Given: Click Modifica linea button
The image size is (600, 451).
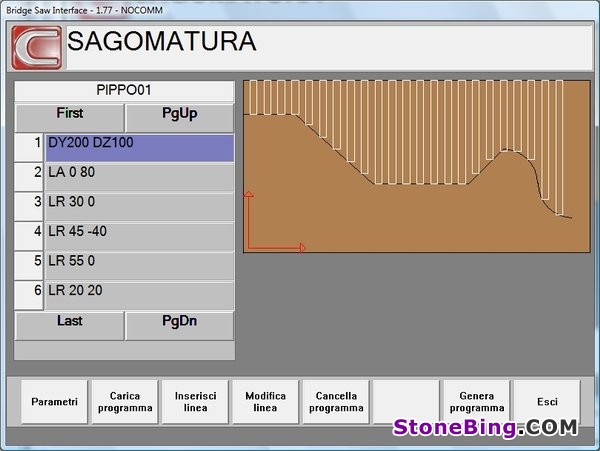Looking at the screenshot, I should click(266, 402).
